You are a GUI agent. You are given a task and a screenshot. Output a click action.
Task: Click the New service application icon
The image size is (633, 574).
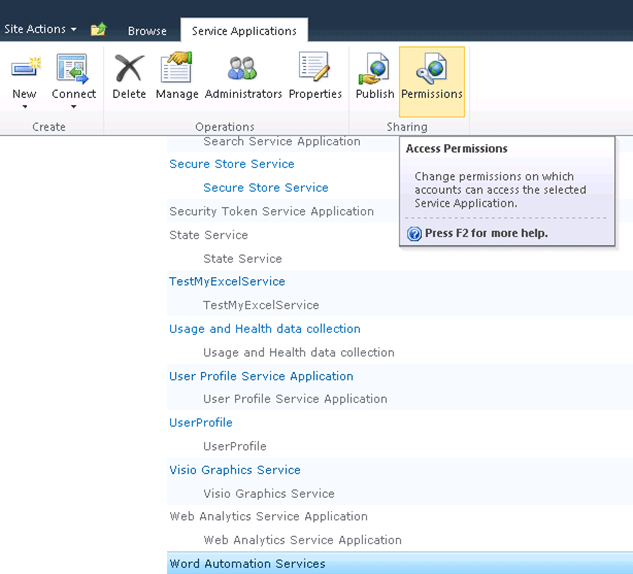(26, 67)
